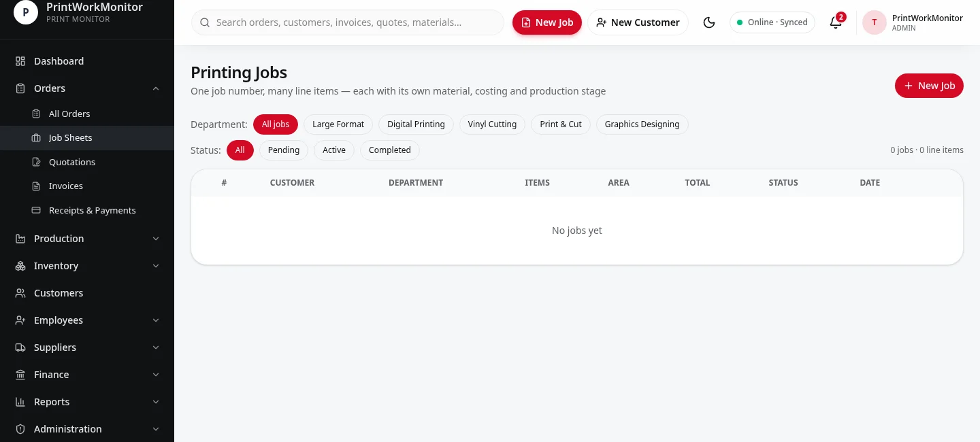The height and width of the screenshot is (442, 980).
Task: Open Receipts & Payments from sidebar
Action: (87, 211)
